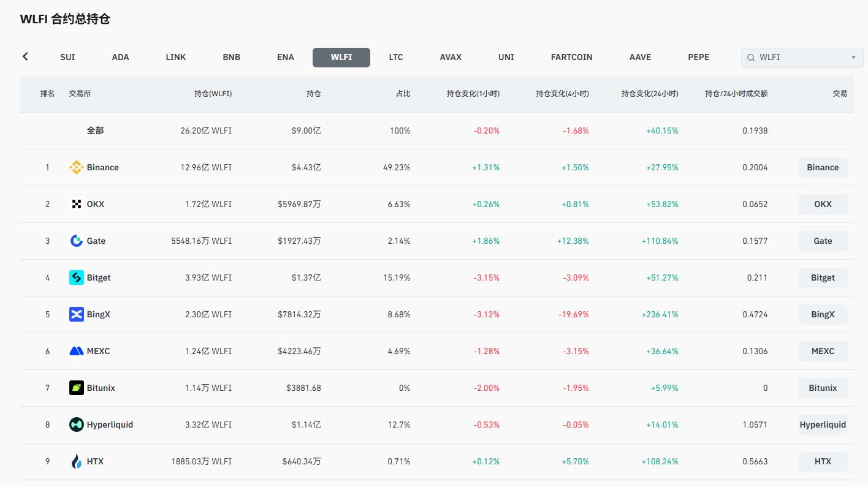
Task: Click the Gate exchange logo icon
Action: [76, 241]
